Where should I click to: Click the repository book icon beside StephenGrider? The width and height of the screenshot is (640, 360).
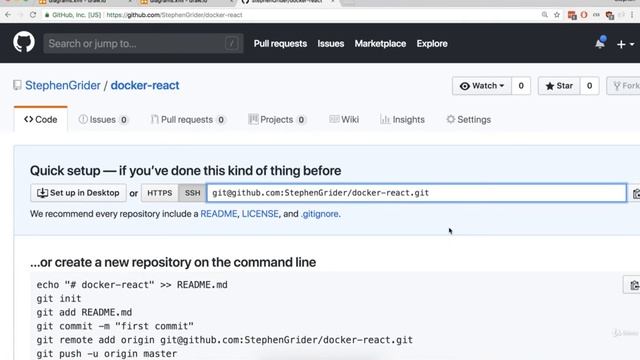(17, 85)
